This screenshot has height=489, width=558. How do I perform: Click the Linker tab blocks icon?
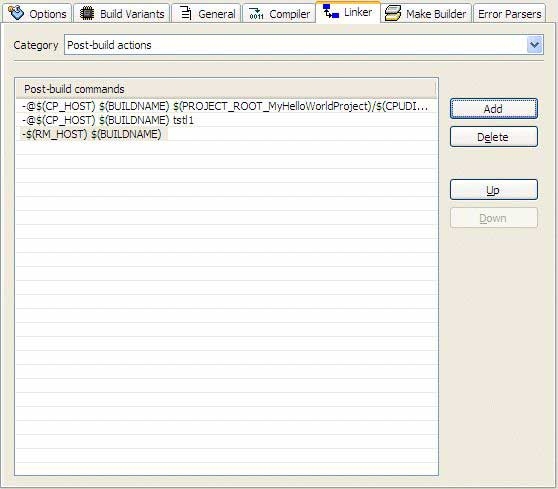(x=331, y=12)
